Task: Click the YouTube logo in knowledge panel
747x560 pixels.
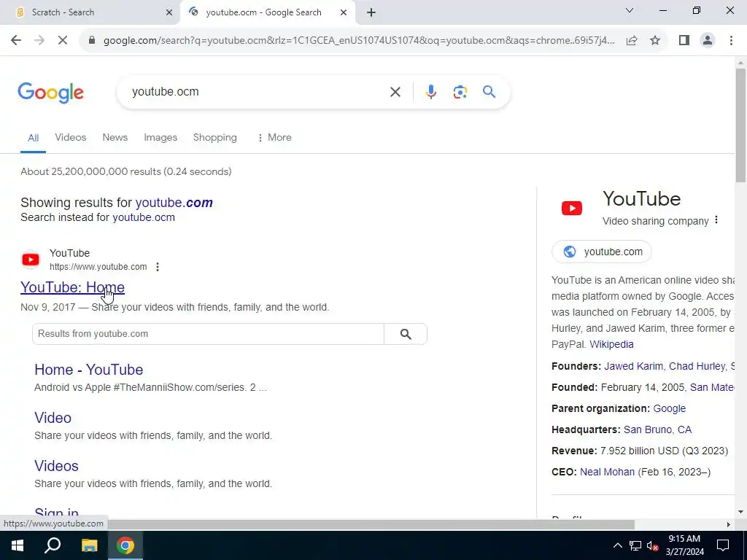Action: (x=572, y=208)
